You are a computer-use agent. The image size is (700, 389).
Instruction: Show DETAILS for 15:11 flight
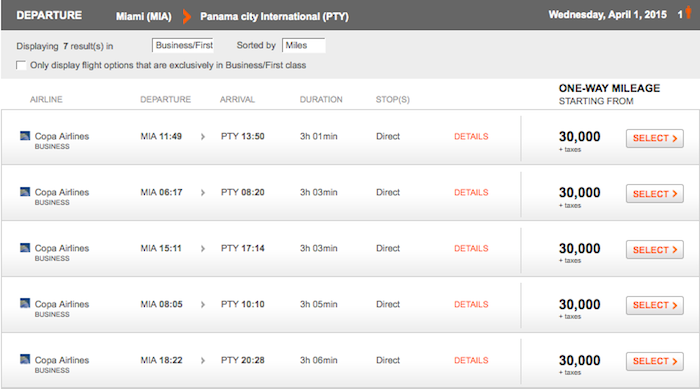(x=471, y=248)
